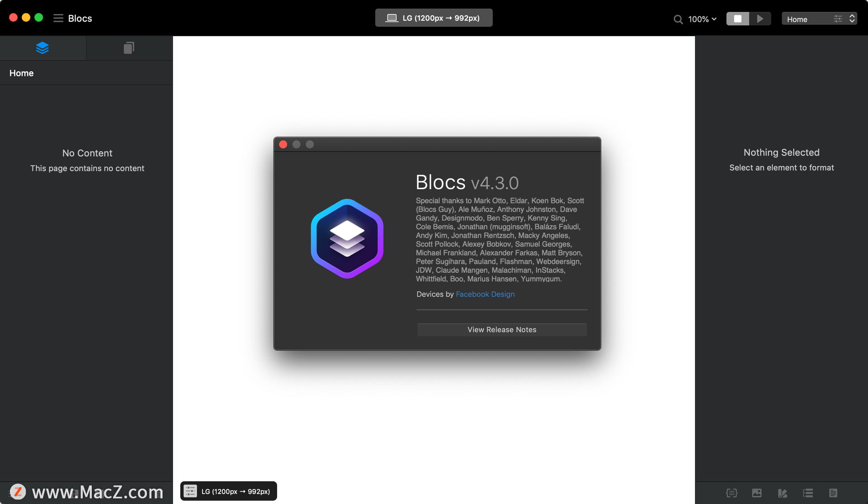Viewport: 868px width, 504px height.
Task: Open the Asset Manager image icon
Action: [x=757, y=493]
